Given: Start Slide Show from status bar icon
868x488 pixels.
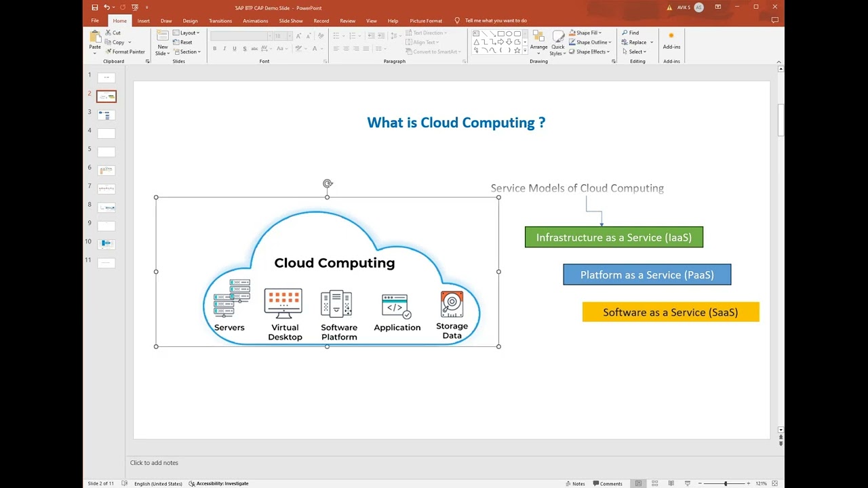Looking at the screenshot, I should pyautogui.click(x=687, y=483).
